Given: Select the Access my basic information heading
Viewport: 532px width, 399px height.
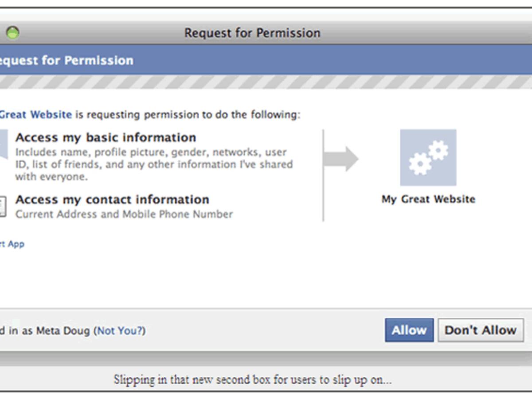Looking at the screenshot, I should click(106, 137).
